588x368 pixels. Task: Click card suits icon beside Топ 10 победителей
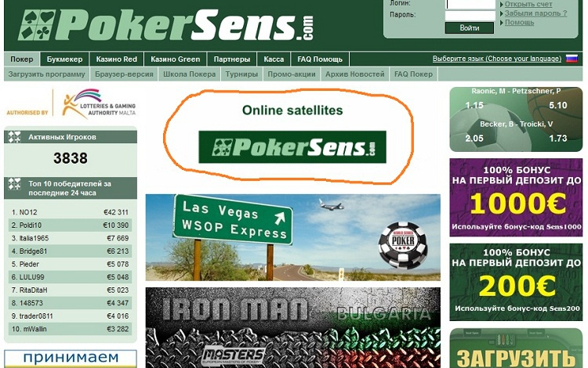[x=15, y=184]
